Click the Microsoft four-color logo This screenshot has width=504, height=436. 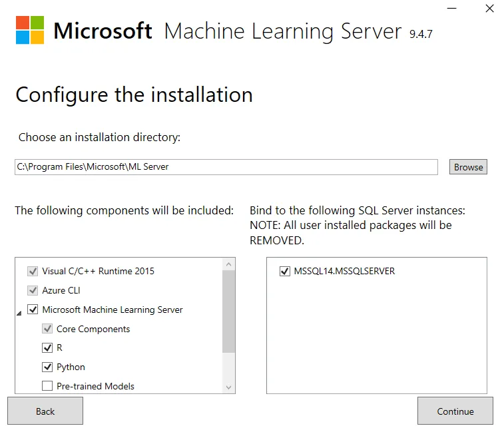click(30, 30)
